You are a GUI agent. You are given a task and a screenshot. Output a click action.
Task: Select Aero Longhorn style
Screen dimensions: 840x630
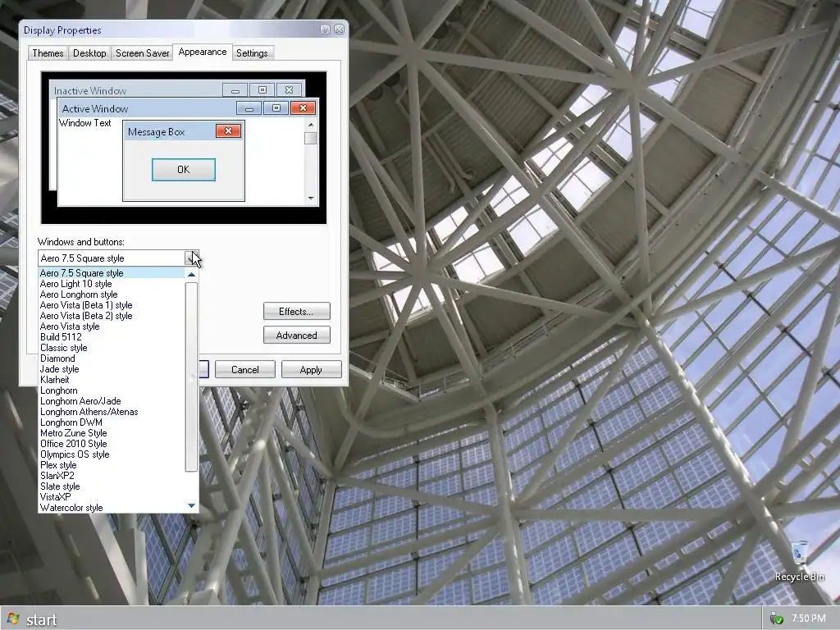click(112, 294)
